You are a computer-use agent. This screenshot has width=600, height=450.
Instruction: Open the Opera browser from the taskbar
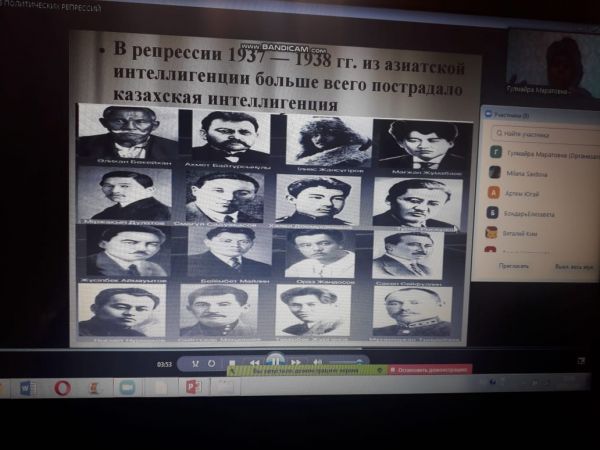(62, 388)
